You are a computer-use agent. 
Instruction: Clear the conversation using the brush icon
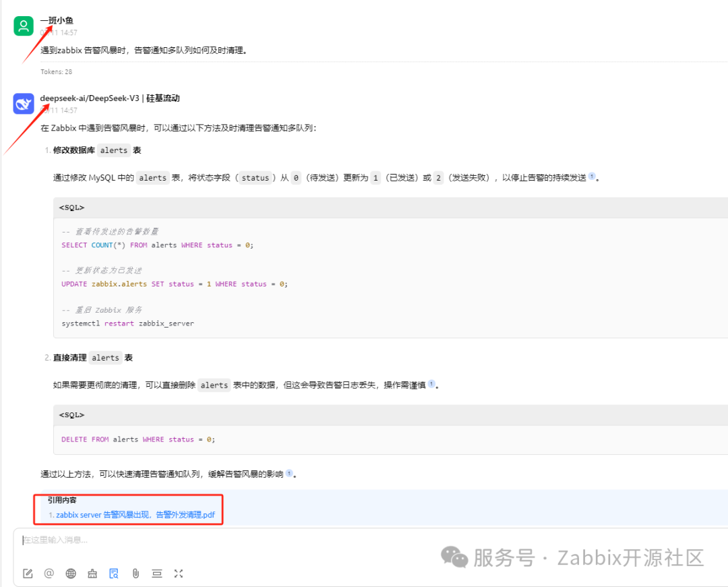click(x=92, y=574)
